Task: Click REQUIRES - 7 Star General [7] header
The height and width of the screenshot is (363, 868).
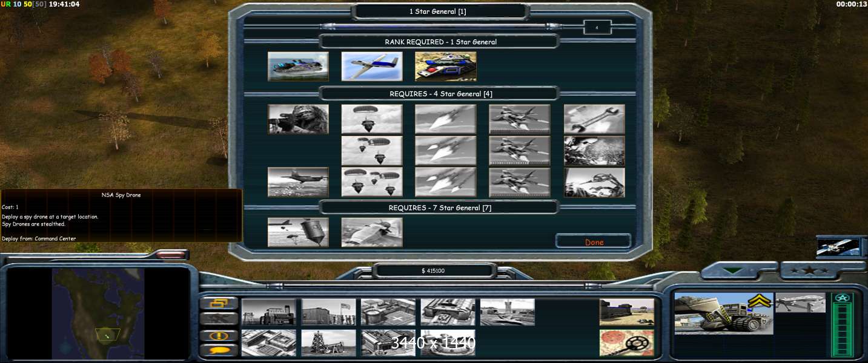Action: (440, 208)
